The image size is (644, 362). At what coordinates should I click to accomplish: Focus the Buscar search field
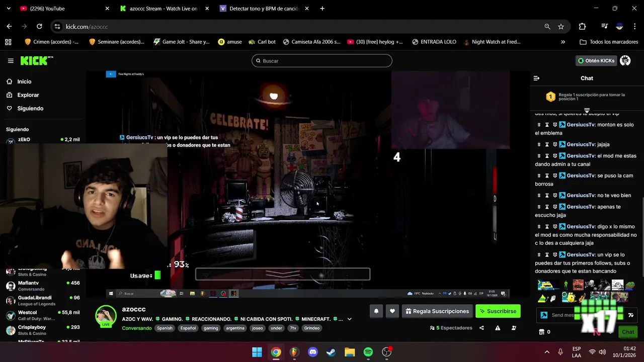pos(322,61)
